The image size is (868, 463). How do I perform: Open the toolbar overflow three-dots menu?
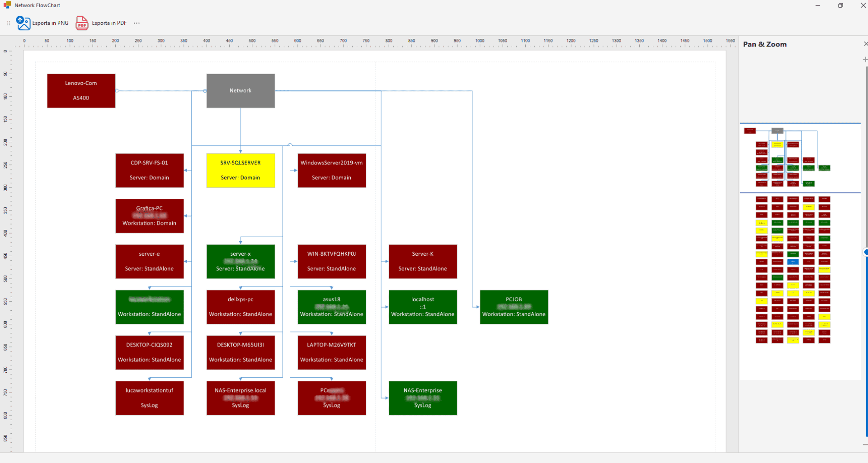coord(137,23)
